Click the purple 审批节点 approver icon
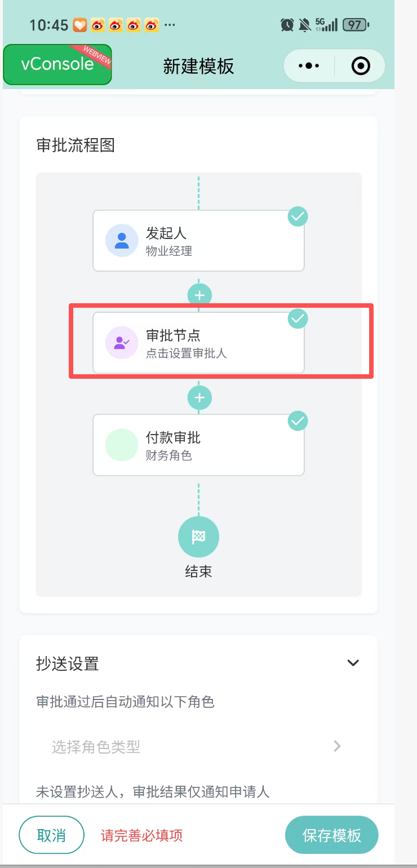The width and height of the screenshot is (417, 868). 122,343
